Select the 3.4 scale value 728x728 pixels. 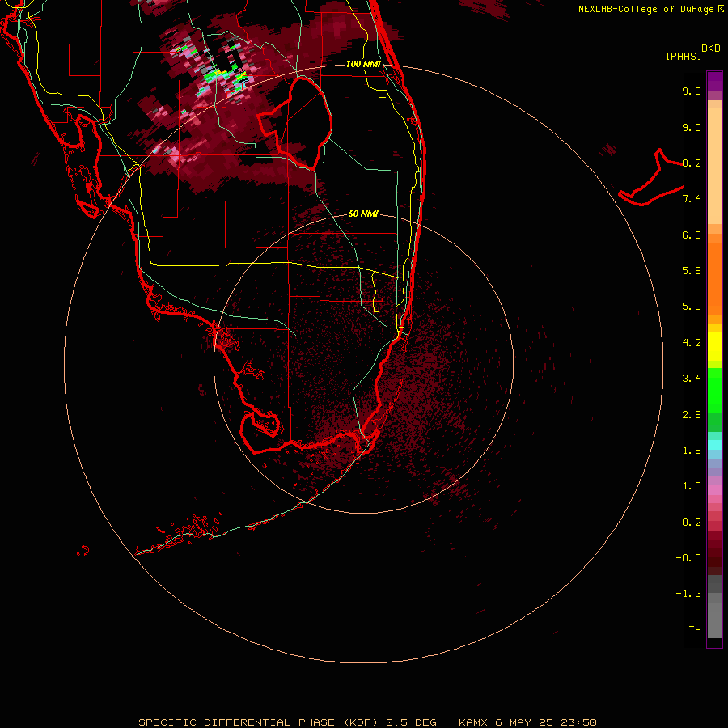(x=692, y=379)
